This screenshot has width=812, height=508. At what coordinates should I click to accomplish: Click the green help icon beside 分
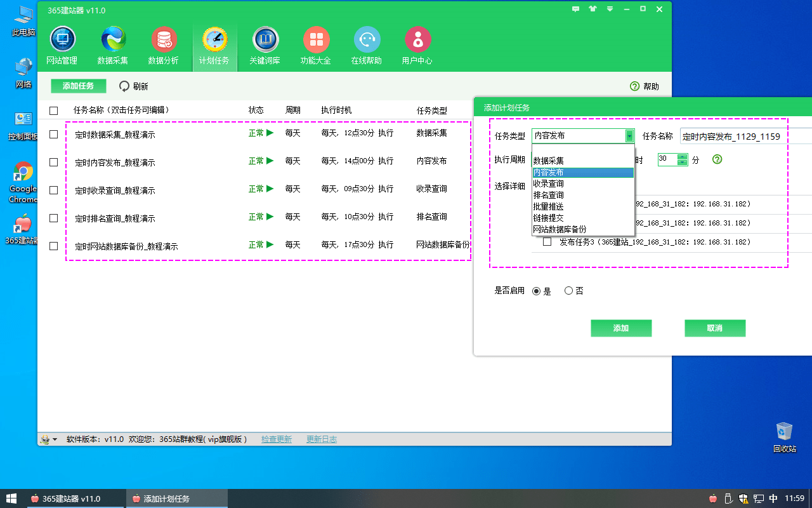[717, 159]
